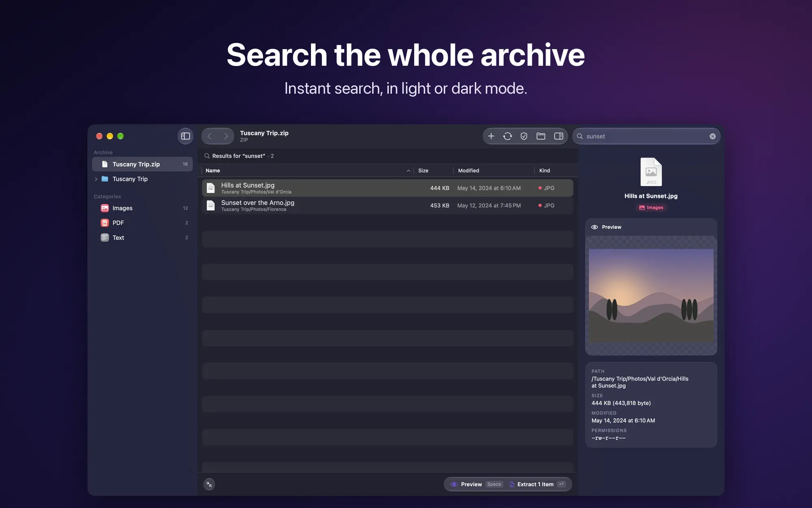Viewport: 812px width, 508px height.
Task: Sort by the Size column header
Action: tap(433, 171)
